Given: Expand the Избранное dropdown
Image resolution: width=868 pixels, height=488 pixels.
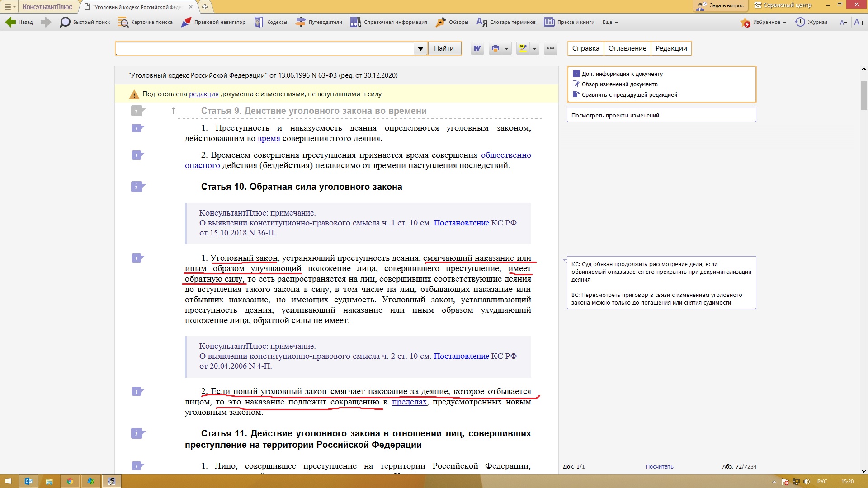Looking at the screenshot, I should (785, 22).
